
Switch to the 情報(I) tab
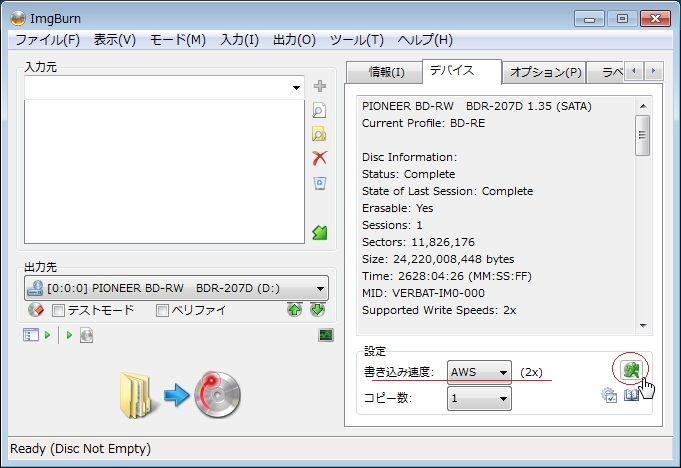tap(384, 72)
